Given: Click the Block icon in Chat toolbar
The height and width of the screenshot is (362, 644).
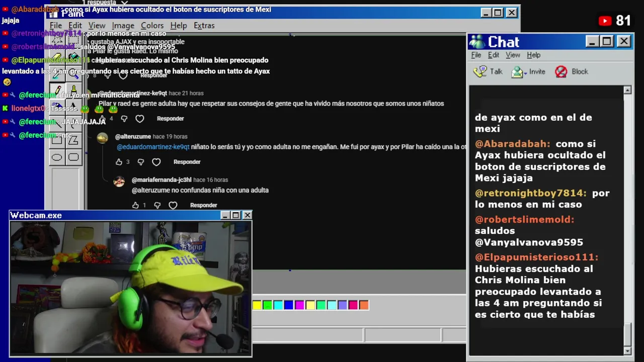Looking at the screenshot, I should click(x=561, y=72).
